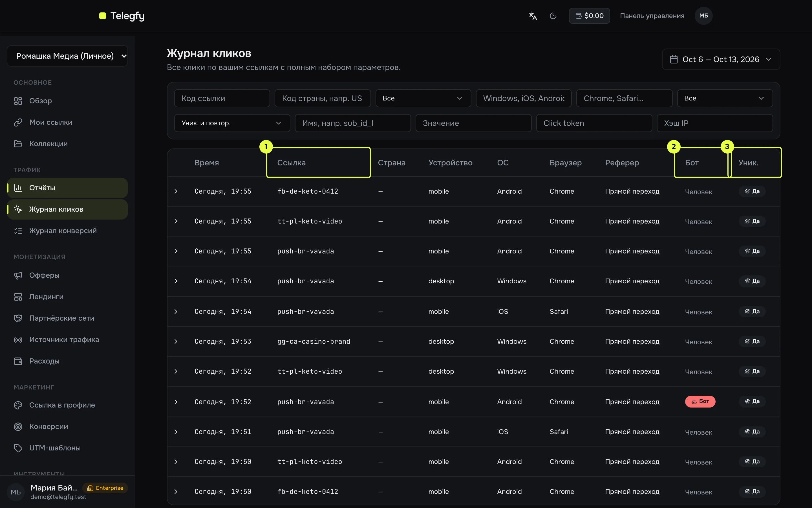Click the Расходы wallet icon

click(18, 361)
